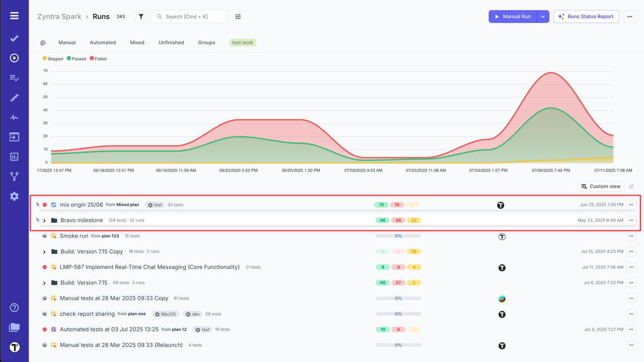The width and height of the screenshot is (644, 362).
Task: Toggle the multi-select checkbox icon beside Manual
Action: tap(43, 43)
